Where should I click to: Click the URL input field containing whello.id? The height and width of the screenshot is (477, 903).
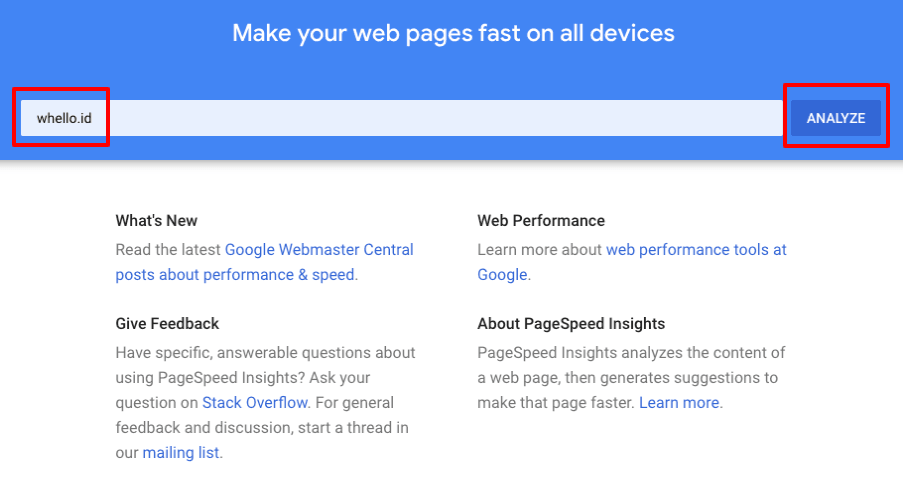click(x=400, y=118)
